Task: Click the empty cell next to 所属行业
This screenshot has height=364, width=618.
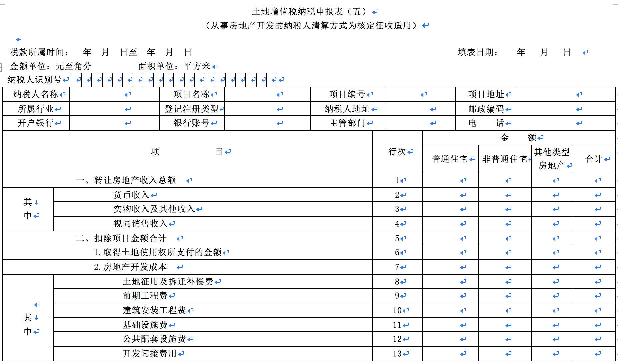Action: 115,109
